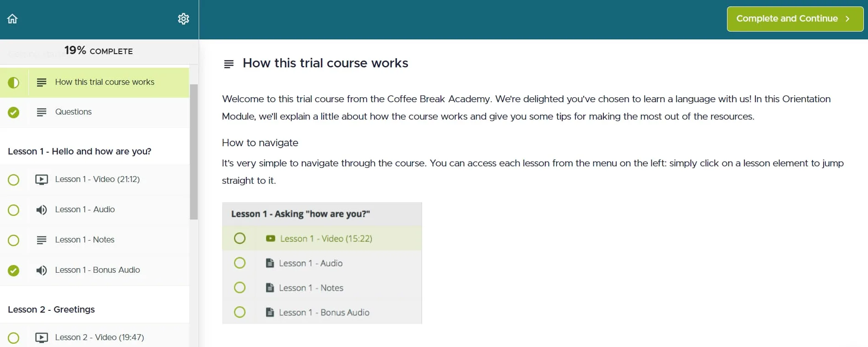The width and height of the screenshot is (868, 347).
Task: Go to the home page icon
Action: pos(12,19)
